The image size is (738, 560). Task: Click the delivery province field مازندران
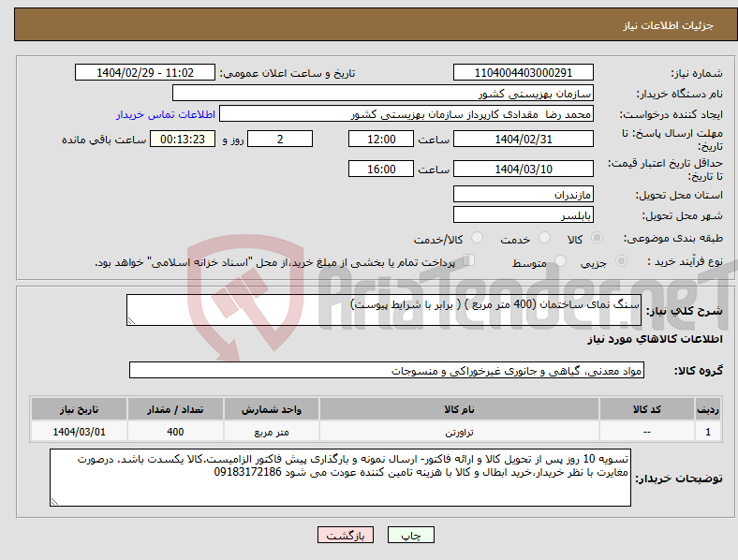[x=523, y=194]
